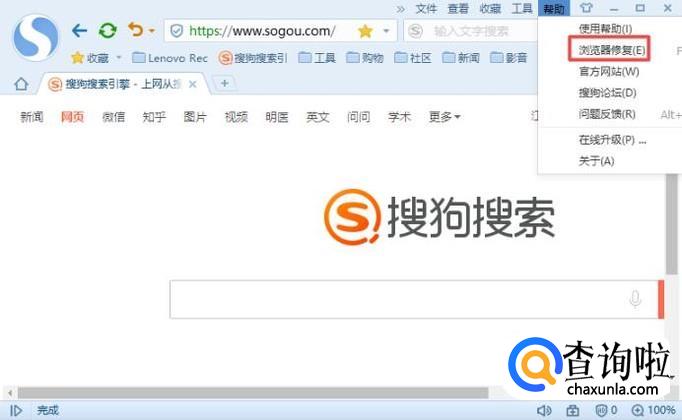Open the 收藏 favorites star button
Viewport: 682px width, 420px height.
pos(90,58)
